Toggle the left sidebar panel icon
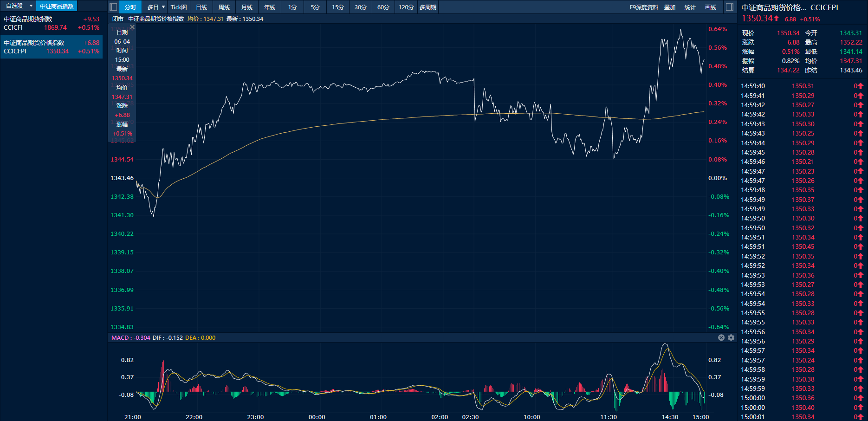 113,7
